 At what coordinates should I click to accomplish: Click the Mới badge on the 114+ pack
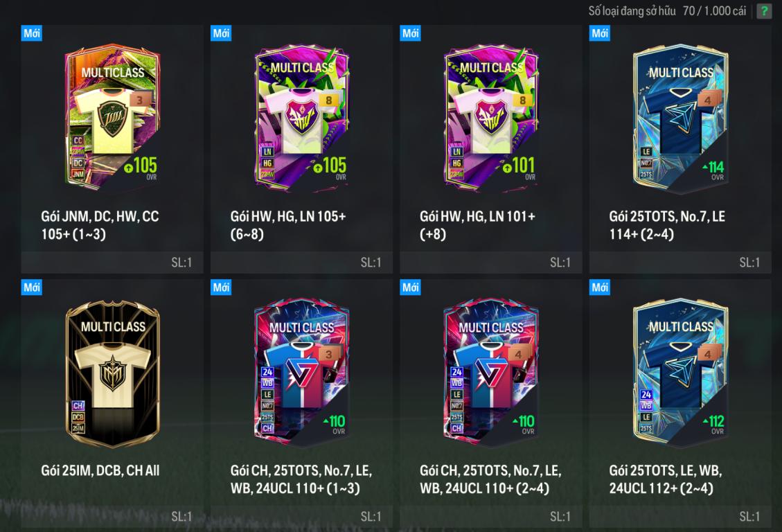point(599,33)
